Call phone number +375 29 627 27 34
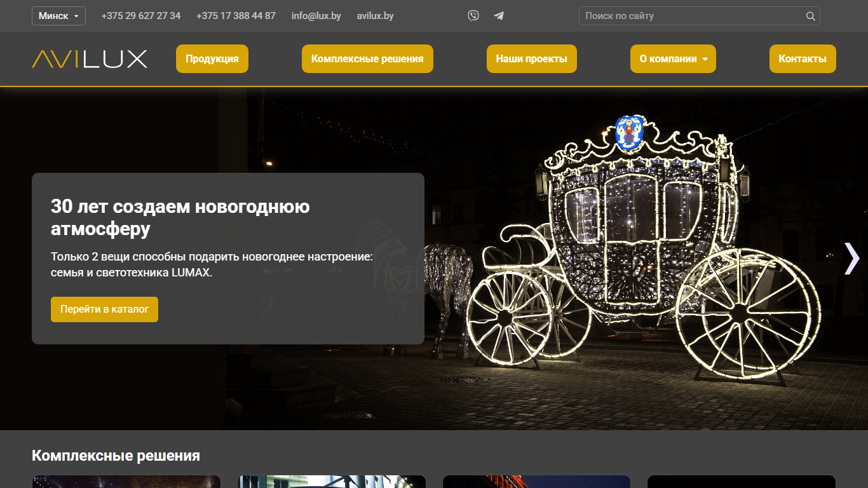This screenshot has height=488, width=868. pos(141,16)
